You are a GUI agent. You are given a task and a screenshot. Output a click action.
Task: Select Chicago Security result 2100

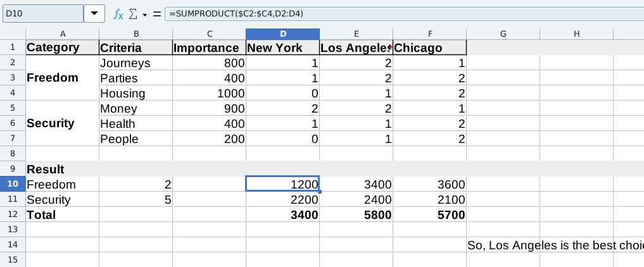[x=430, y=199]
